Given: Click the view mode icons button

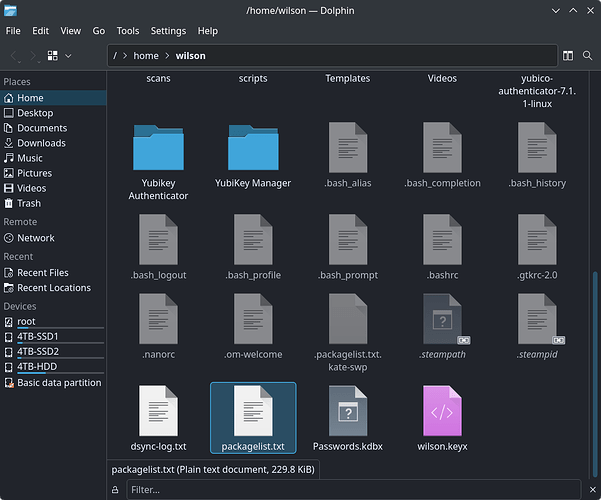Looking at the screenshot, I should tap(53, 56).
